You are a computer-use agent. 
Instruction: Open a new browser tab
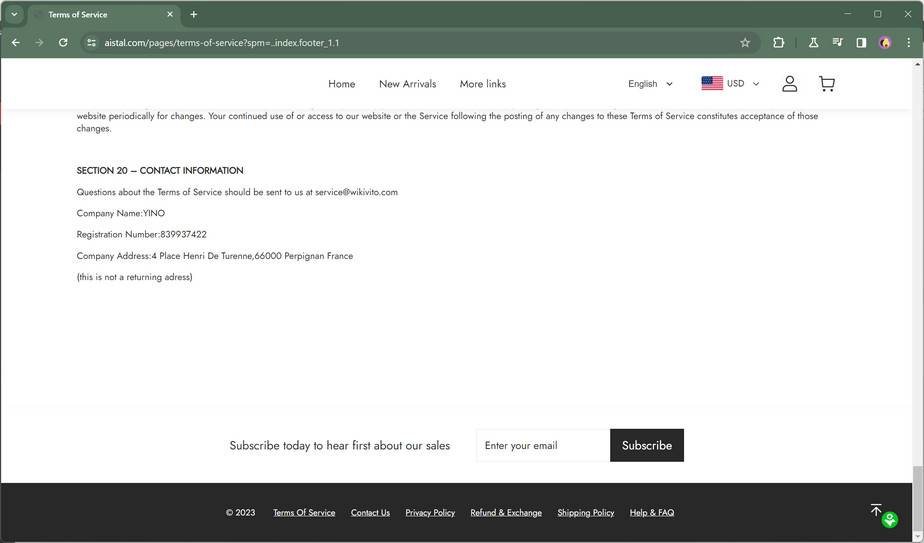point(193,14)
